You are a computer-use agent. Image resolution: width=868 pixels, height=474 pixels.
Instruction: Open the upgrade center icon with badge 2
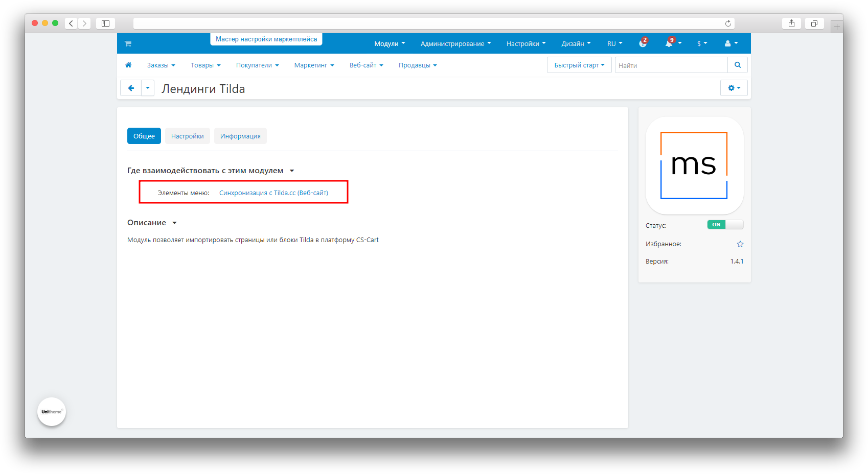[643, 43]
